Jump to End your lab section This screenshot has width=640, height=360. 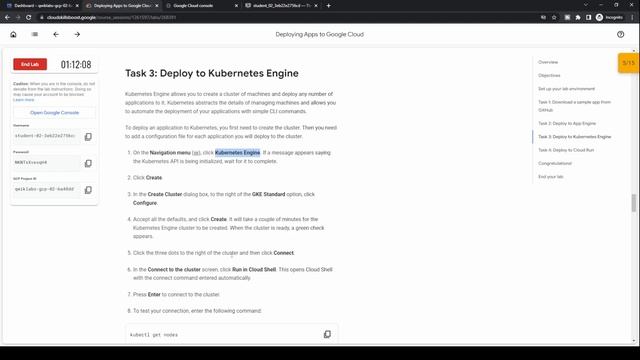[x=551, y=177]
